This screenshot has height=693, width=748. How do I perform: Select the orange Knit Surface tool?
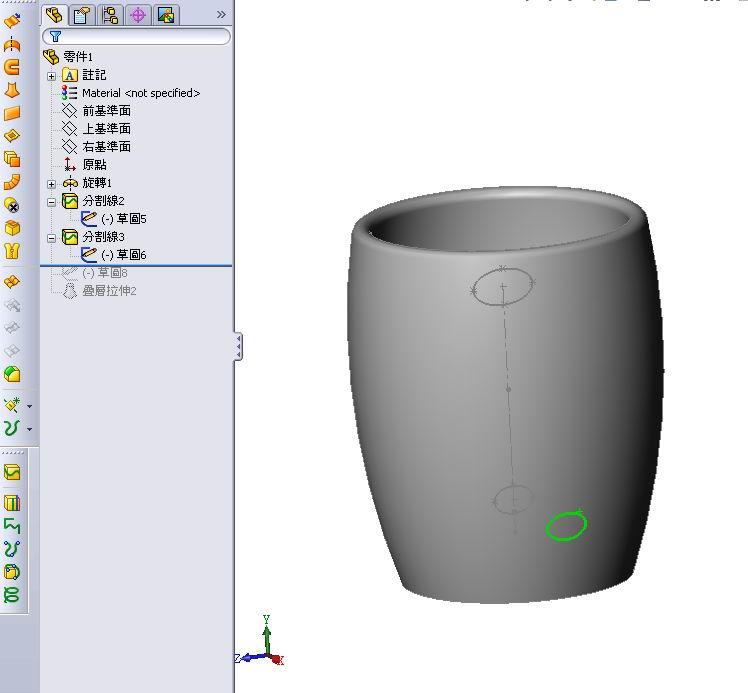(x=12, y=282)
